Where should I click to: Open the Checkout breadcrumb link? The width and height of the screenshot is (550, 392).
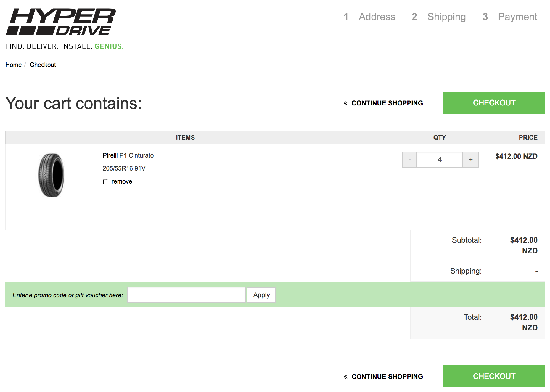point(43,65)
